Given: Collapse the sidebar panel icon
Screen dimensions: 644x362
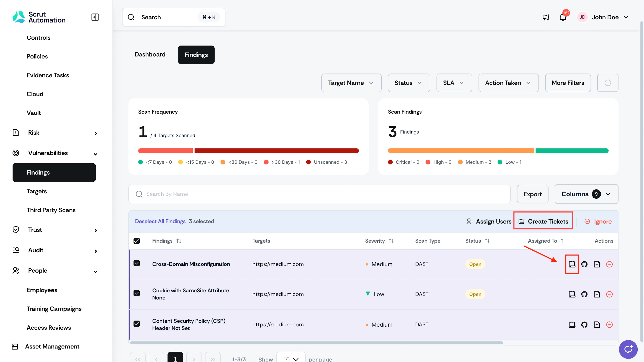Looking at the screenshot, I should pyautogui.click(x=95, y=17).
